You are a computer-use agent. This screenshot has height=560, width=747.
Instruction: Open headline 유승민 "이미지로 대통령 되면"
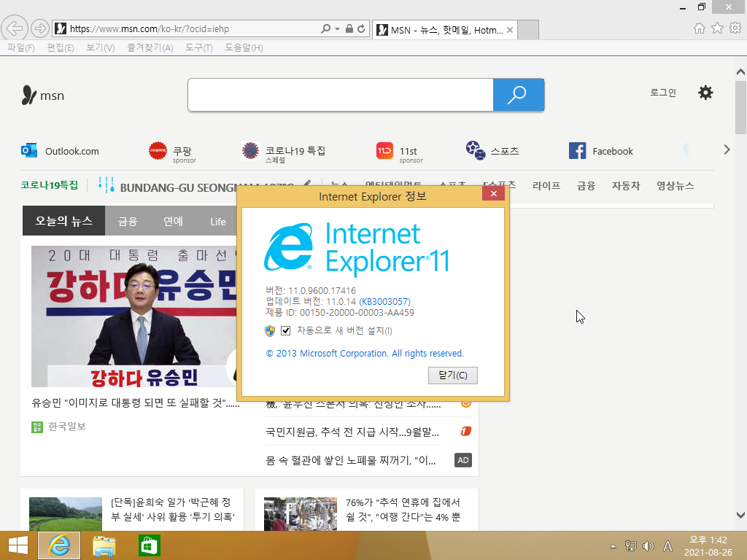click(135, 402)
